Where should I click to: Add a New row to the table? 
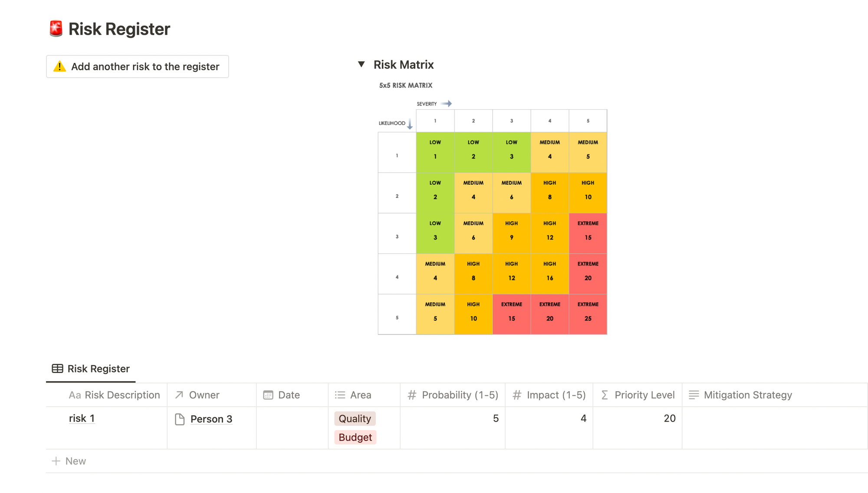pos(69,461)
